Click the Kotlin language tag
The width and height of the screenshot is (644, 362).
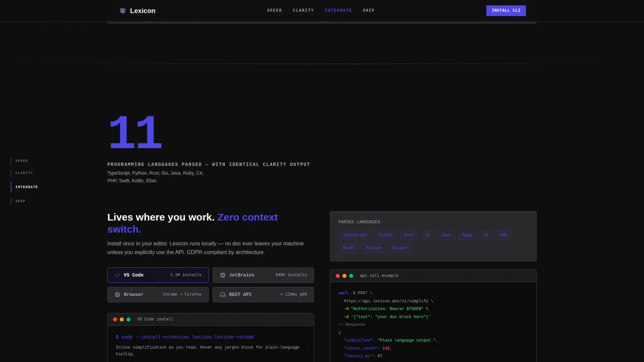coord(373,248)
